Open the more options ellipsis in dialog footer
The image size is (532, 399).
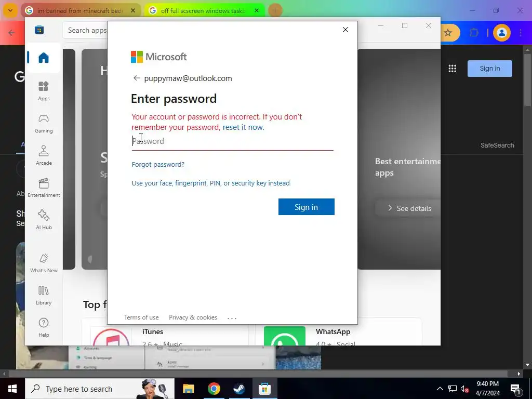click(x=232, y=318)
